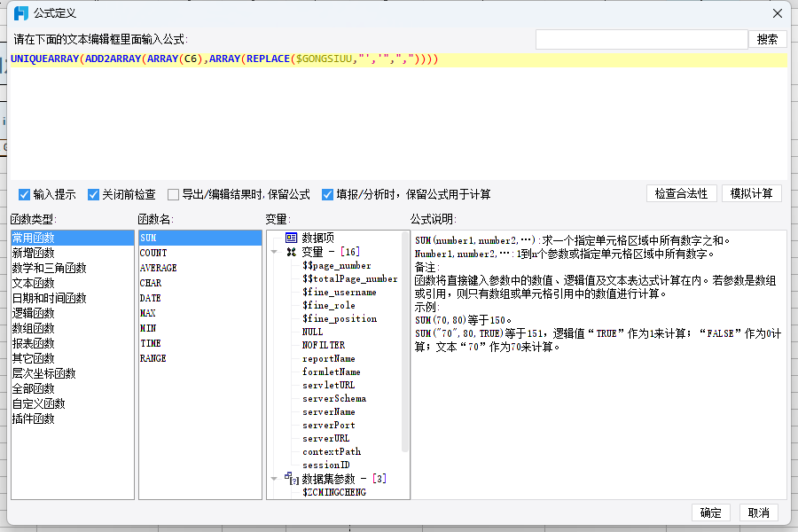
Task: Click $GONGSIUU in the formula text
Action: pos(325,59)
